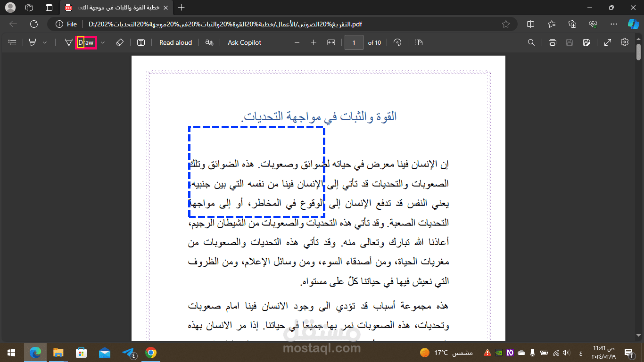Close the PDF tab
The image size is (644, 362).
(x=165, y=8)
